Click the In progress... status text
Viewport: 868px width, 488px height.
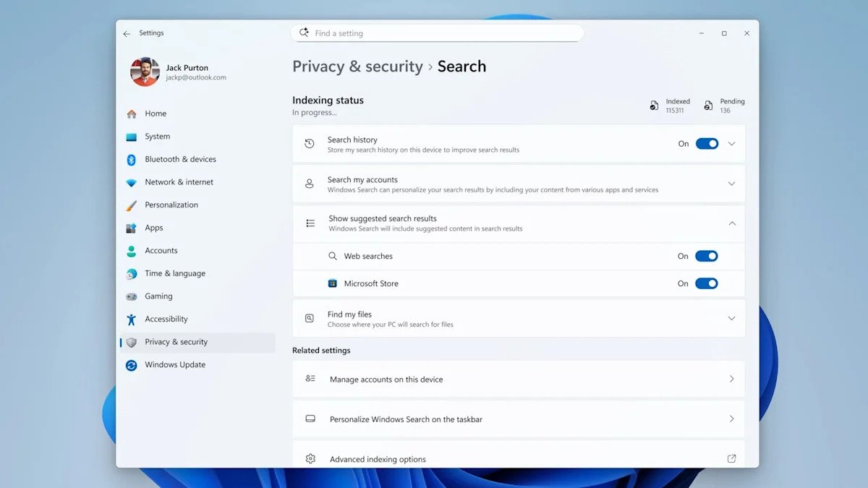click(315, 113)
